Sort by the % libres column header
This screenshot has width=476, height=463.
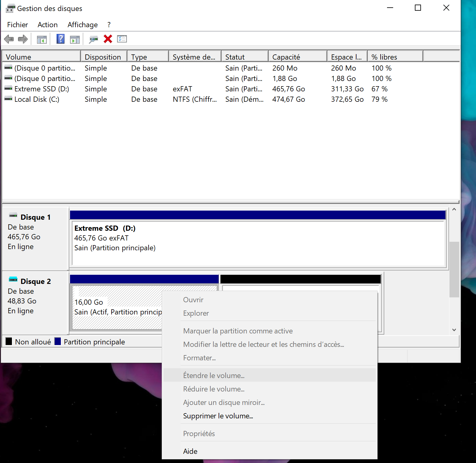(395, 57)
